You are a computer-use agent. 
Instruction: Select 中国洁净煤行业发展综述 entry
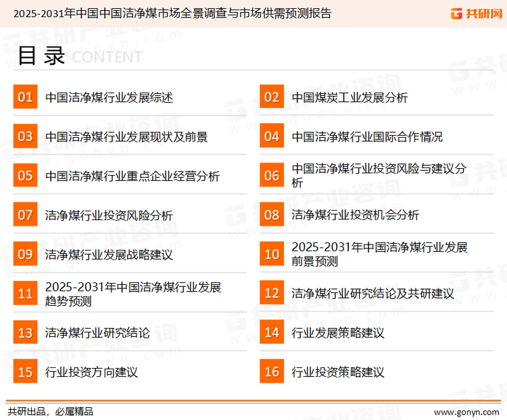[x=109, y=97]
